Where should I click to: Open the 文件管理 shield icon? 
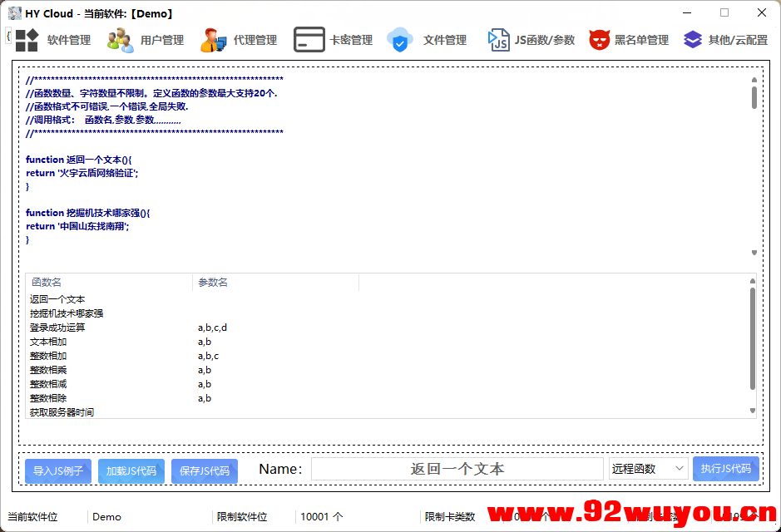400,39
